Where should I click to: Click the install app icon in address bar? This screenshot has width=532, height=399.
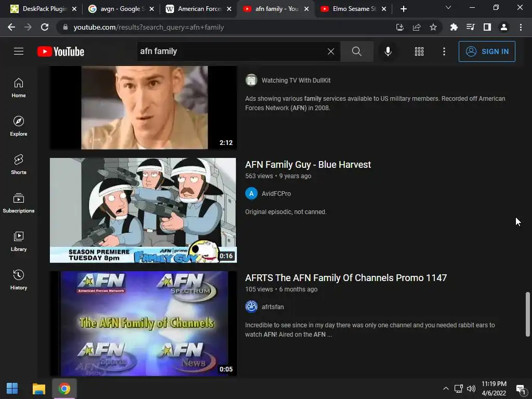click(x=400, y=27)
